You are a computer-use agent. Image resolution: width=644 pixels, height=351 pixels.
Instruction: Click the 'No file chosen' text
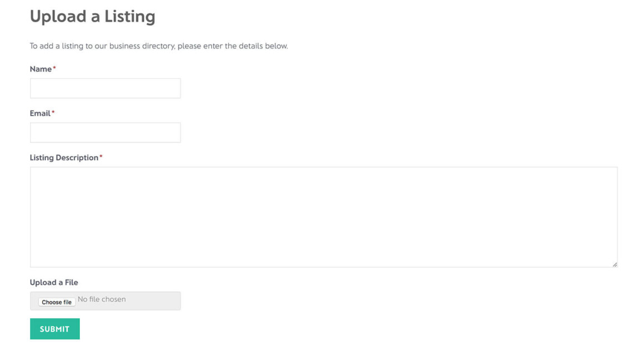102,299
